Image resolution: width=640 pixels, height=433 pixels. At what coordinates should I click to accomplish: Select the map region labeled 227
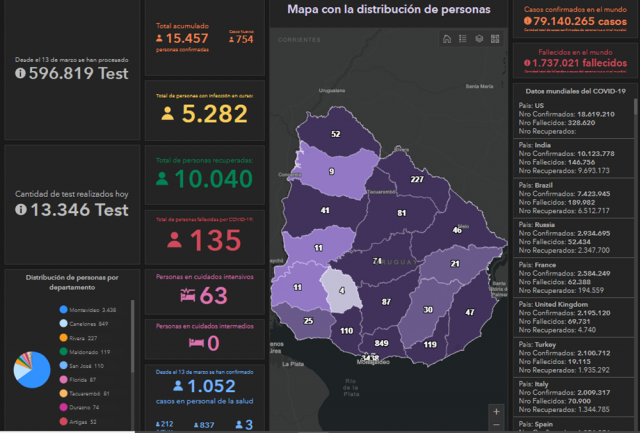417,180
